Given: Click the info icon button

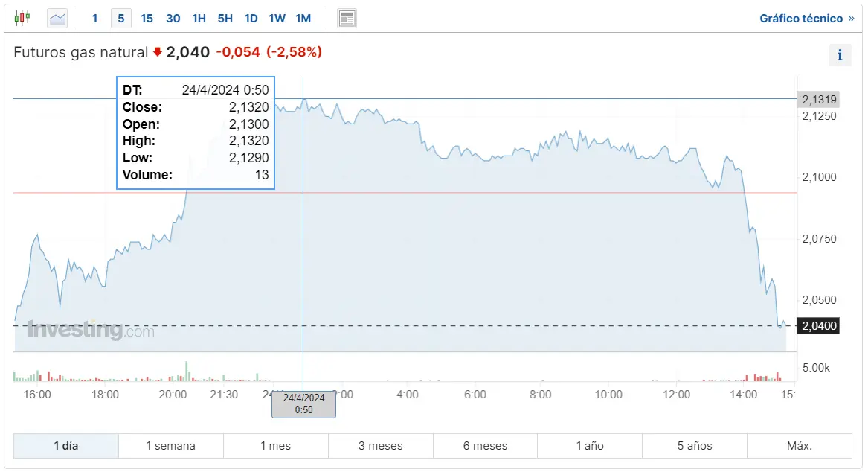Looking at the screenshot, I should pos(840,55).
